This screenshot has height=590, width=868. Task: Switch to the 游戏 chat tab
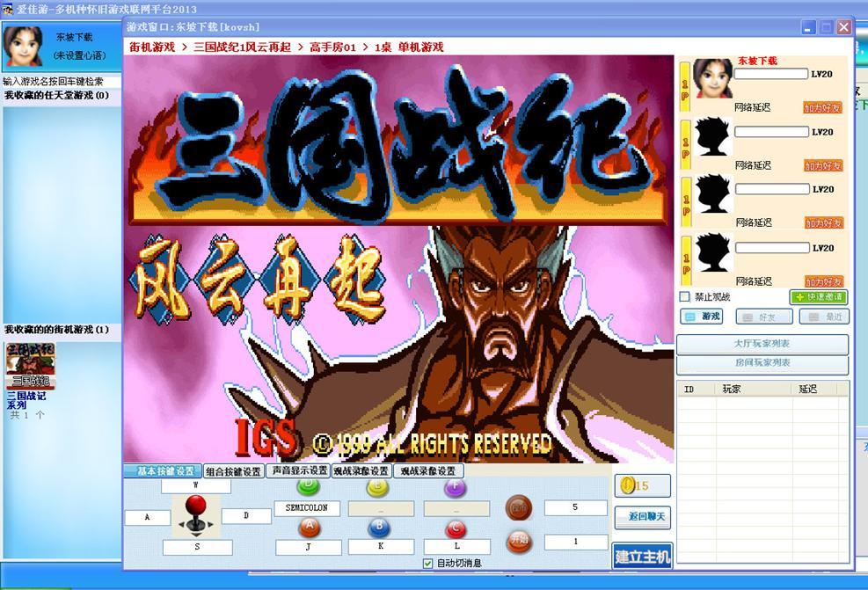(702, 316)
